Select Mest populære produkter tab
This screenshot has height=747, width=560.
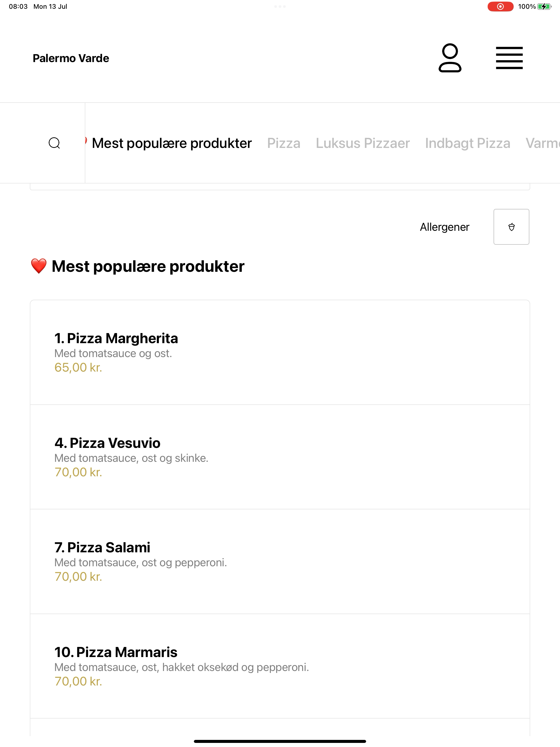(171, 143)
